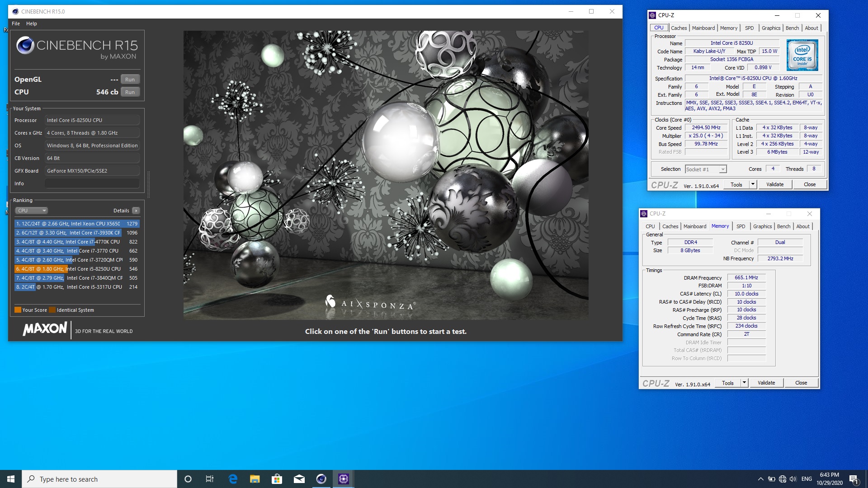Select ranking row Core i7-3720QM 590
Viewport: 868px width, 488px height.
click(x=77, y=260)
